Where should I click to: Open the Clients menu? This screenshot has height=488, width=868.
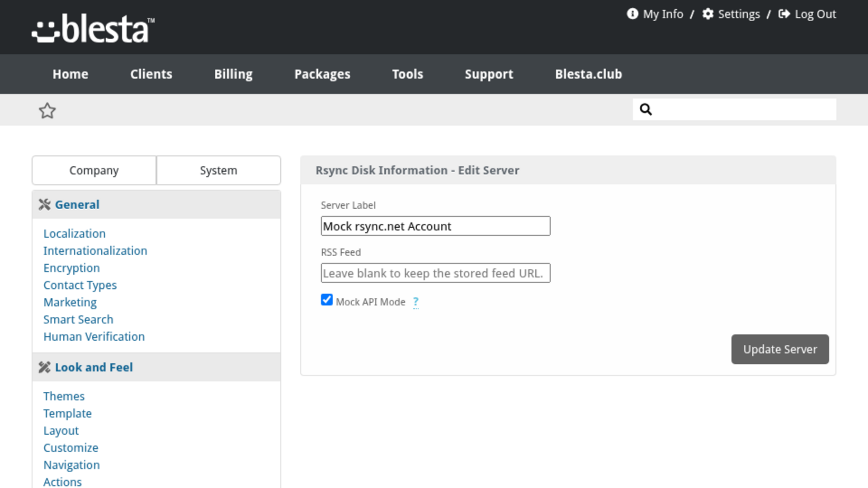151,74
